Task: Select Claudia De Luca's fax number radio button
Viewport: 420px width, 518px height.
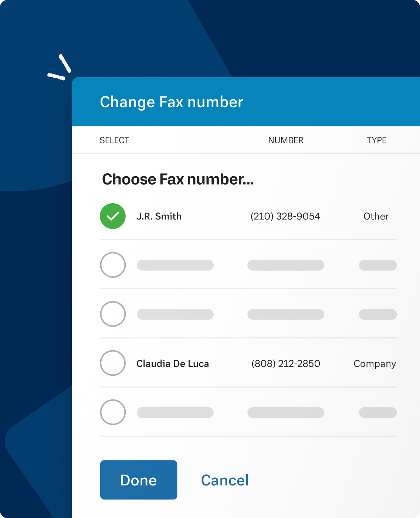Action: click(113, 363)
